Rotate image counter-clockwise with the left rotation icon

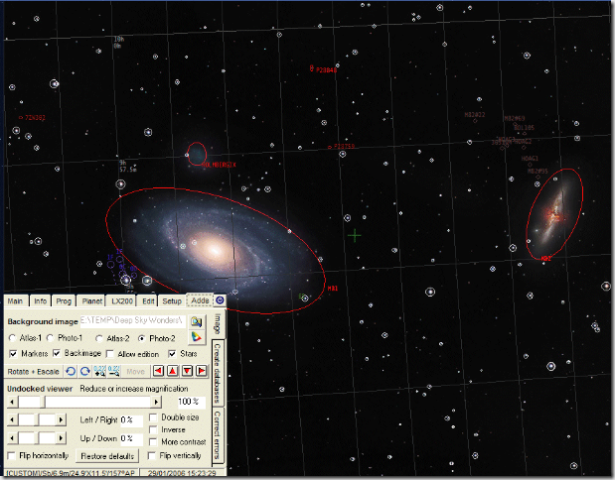[71, 371]
